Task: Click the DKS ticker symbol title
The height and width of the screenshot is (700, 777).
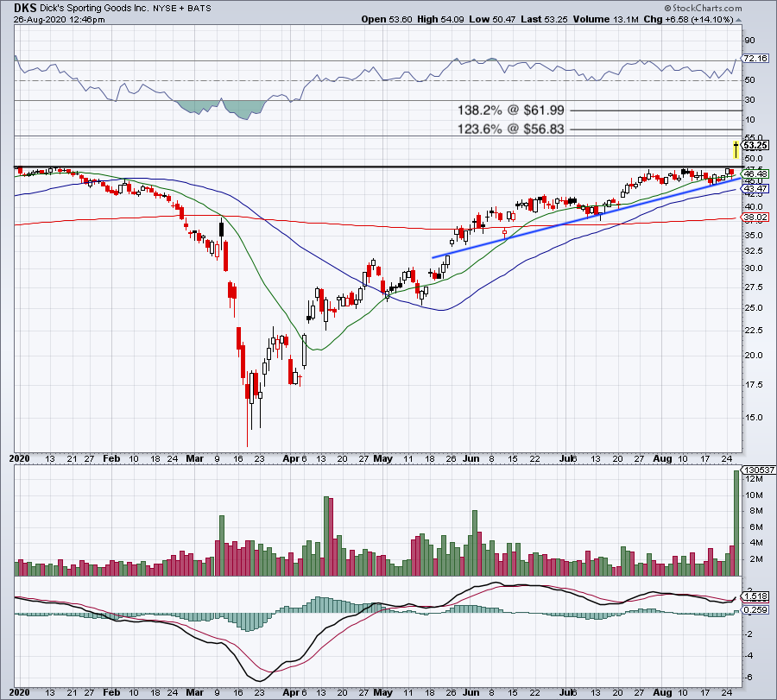Action: [x=25, y=8]
